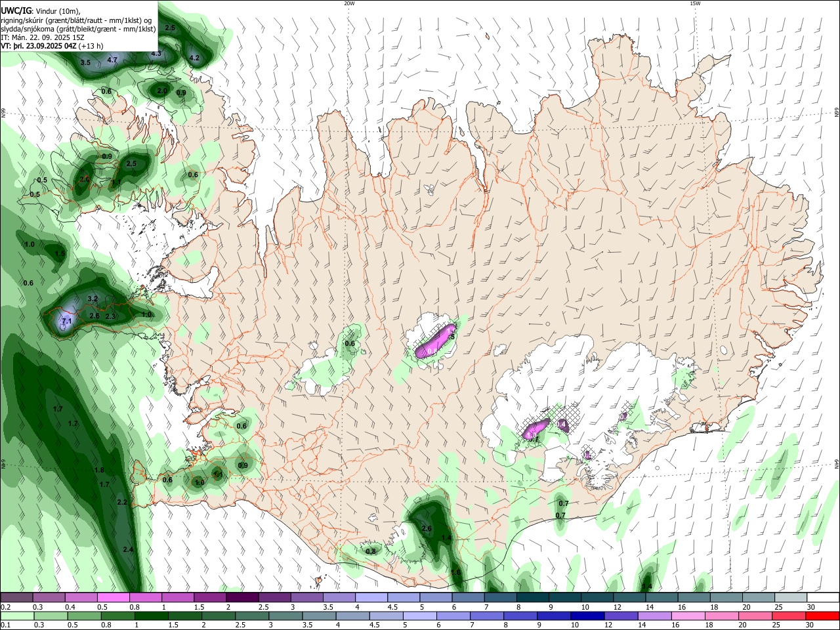
Task: Select the 4.7 precipitation value
Action: click(112, 60)
